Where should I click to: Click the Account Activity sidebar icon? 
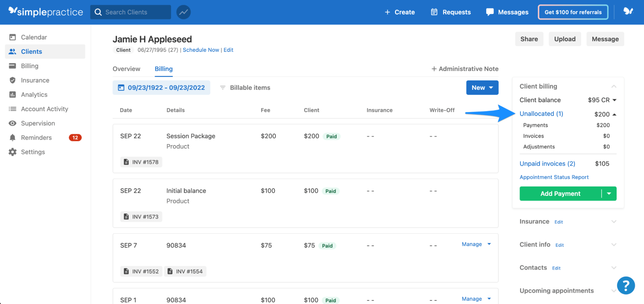(x=12, y=109)
